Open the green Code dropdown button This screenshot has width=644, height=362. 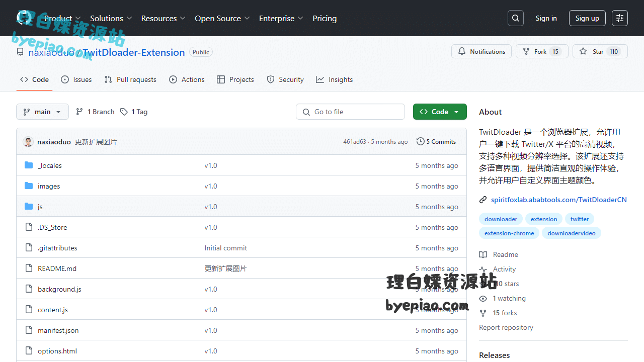[x=440, y=112]
